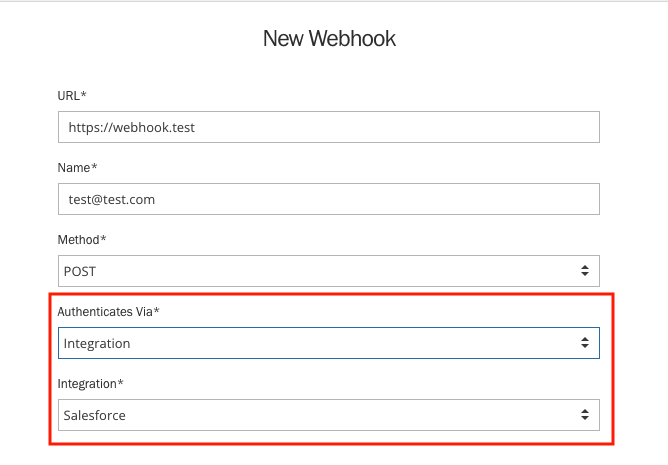
Task: Click the New Webhook heading
Action: 329,39
